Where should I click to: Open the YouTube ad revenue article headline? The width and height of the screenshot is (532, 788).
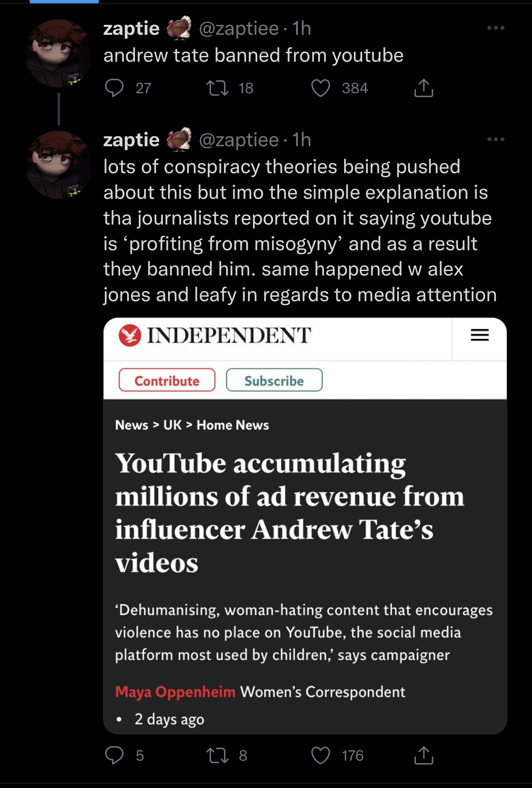tap(290, 513)
